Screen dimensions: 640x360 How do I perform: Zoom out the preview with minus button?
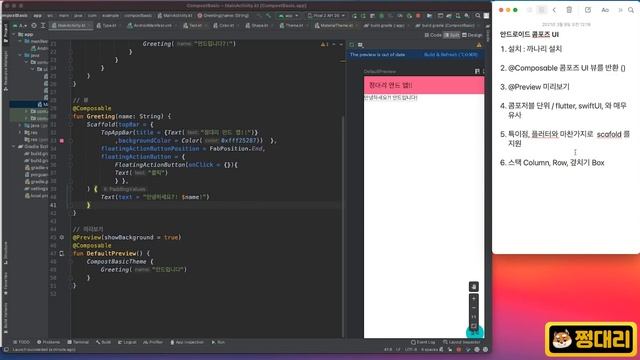tap(473, 308)
